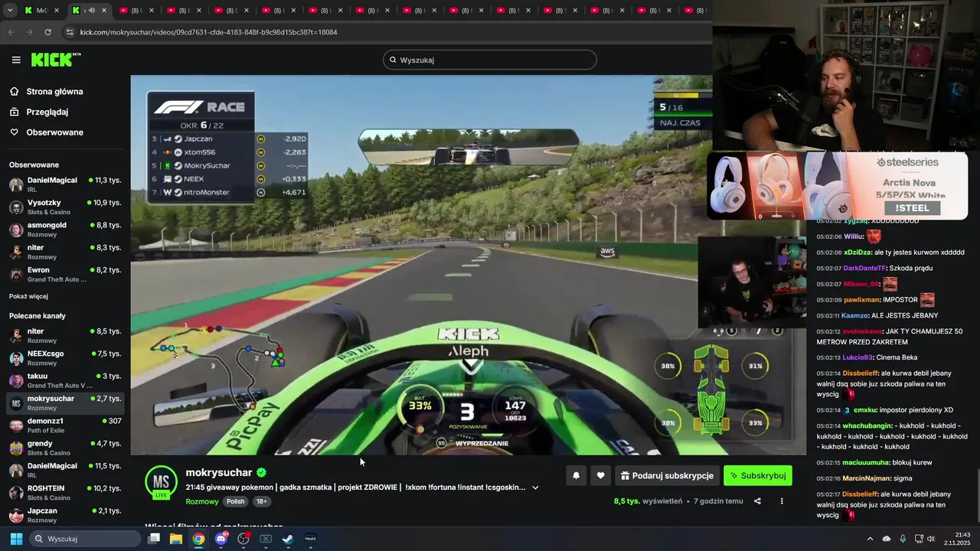Open the Chrome tab search dropdown
The width and height of the screenshot is (980, 551).
pyautogui.click(x=9, y=11)
